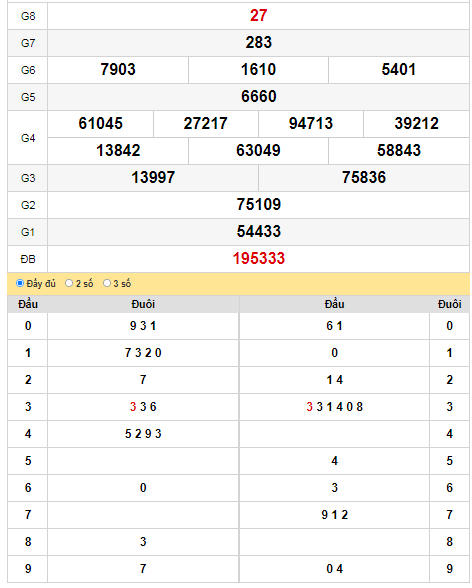Click the G3 number 75836
472x588 pixels.
[364, 177]
